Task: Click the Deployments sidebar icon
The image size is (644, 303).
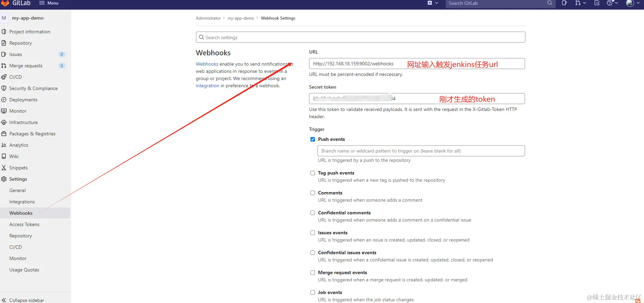Action: (x=4, y=100)
